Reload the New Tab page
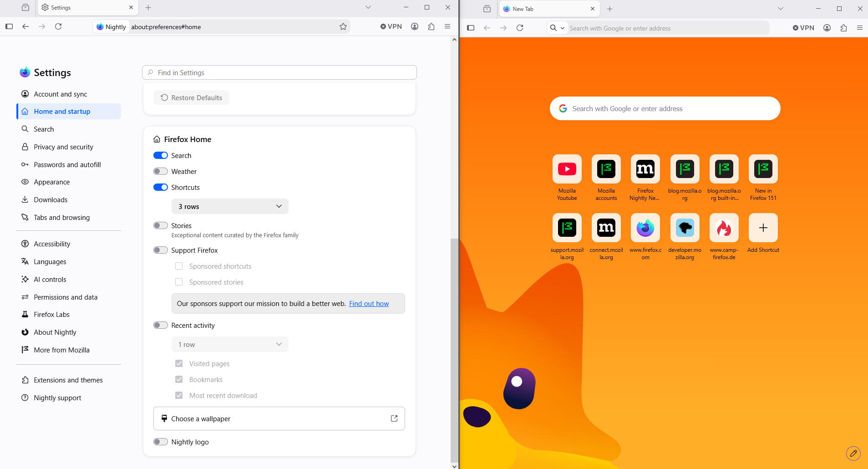Screen dimensions: 868x469 [520, 28]
